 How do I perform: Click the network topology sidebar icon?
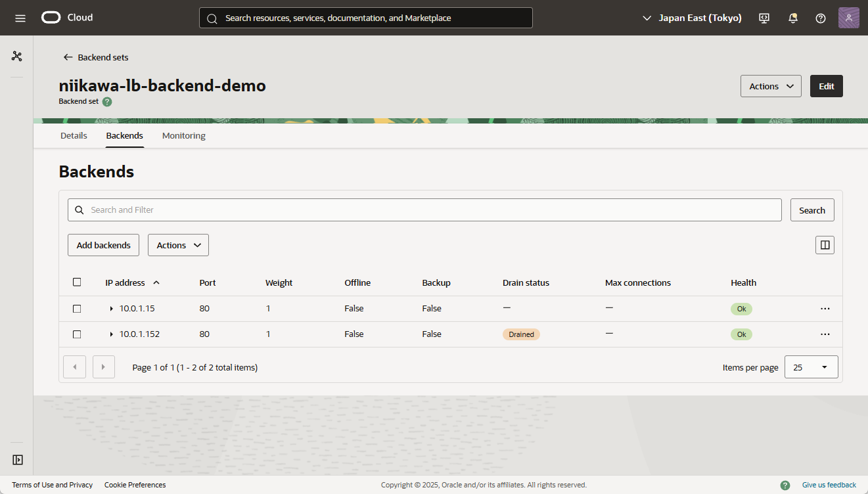pos(17,56)
